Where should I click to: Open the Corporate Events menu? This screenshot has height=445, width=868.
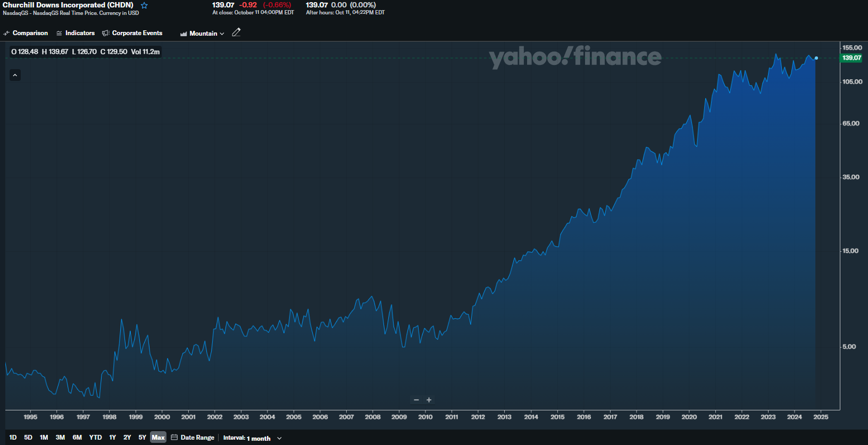[137, 33]
